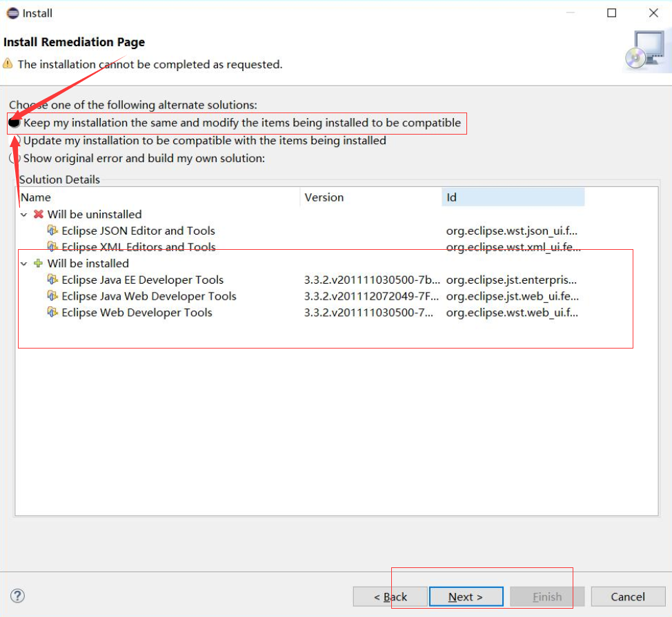Click the Eclipse logo in title bar
The image size is (672, 617).
click(x=12, y=13)
